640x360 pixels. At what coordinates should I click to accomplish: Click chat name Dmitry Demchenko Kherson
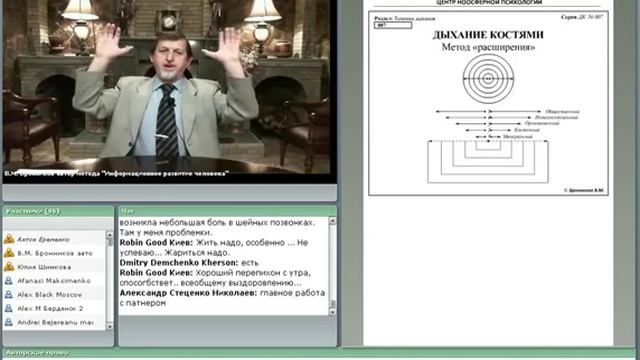coord(178,263)
